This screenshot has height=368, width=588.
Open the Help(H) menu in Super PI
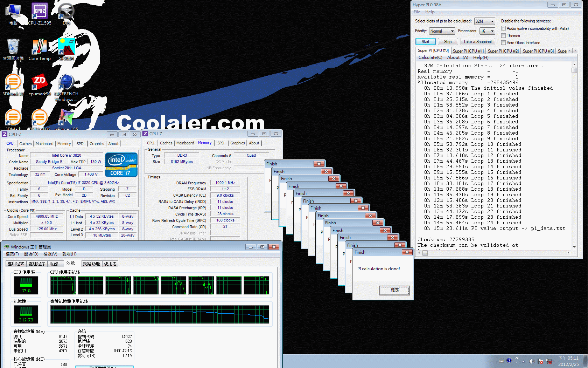coord(481,57)
